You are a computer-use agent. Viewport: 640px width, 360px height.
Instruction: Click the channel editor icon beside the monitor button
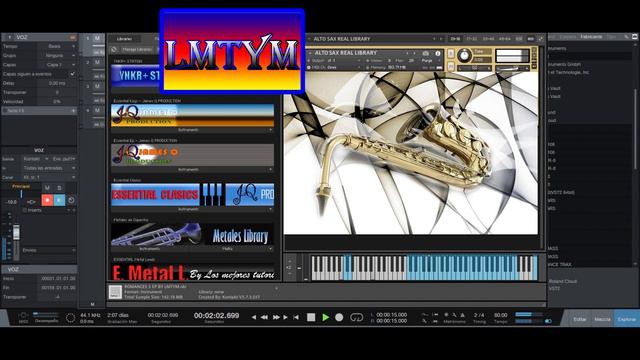click(71, 200)
